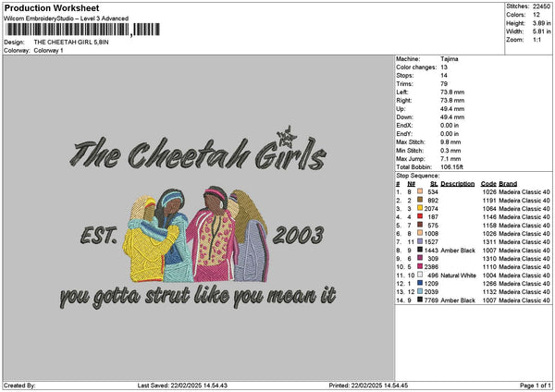Click the Left value 73.8 mm

tap(452, 92)
